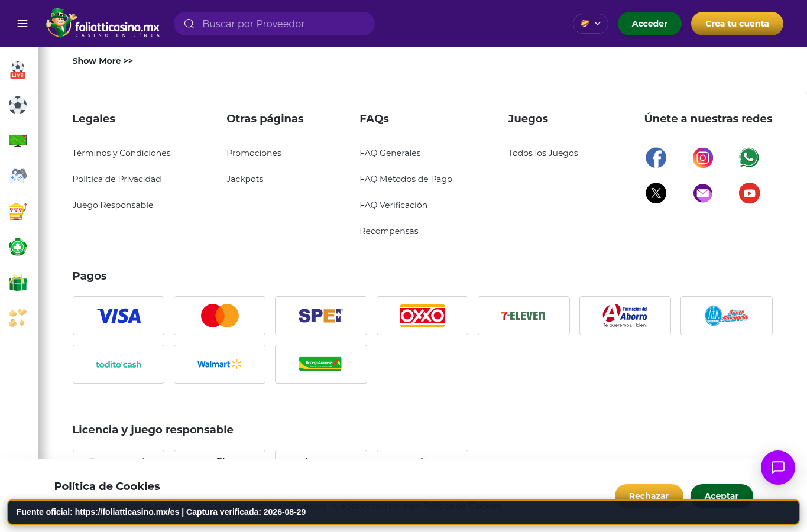
Task: Open the card suits icon
Action: point(18,318)
